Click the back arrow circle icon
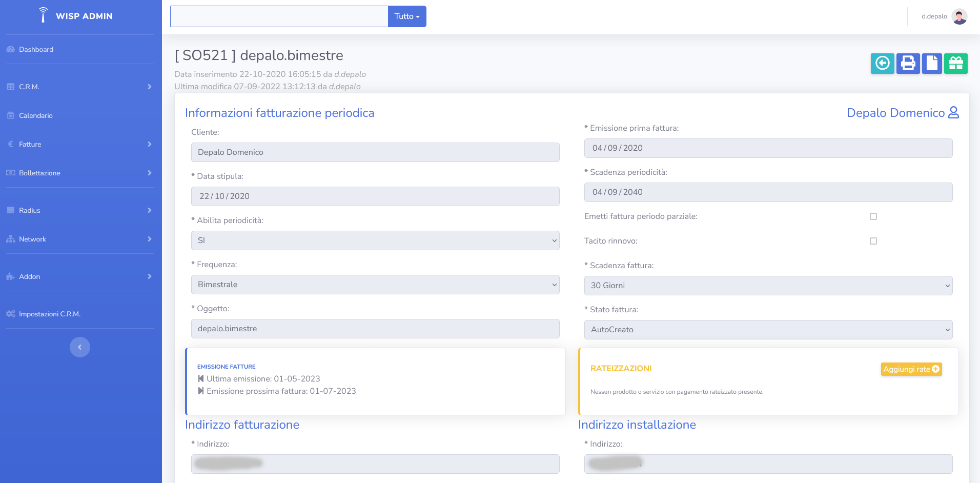 click(882, 64)
